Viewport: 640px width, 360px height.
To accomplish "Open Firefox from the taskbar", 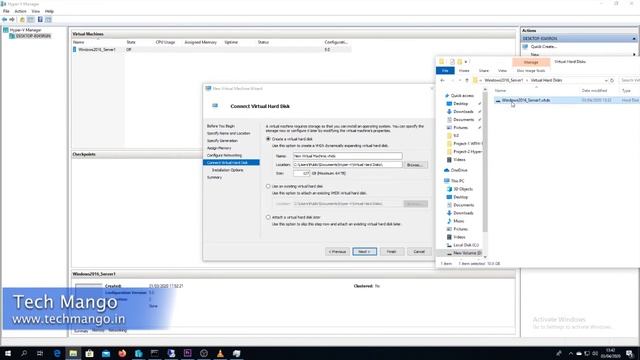I will point(122,353).
